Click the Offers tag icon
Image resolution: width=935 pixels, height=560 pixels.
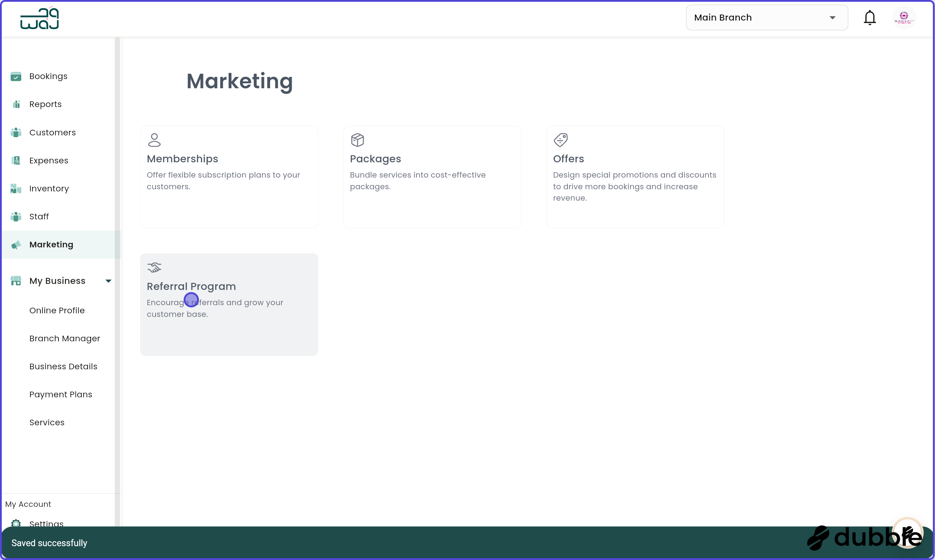tap(561, 140)
